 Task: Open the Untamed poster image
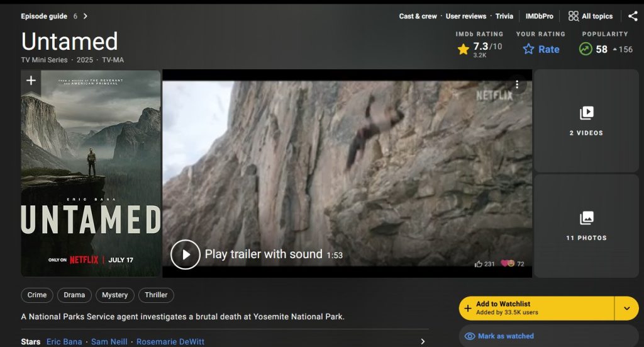click(x=91, y=173)
